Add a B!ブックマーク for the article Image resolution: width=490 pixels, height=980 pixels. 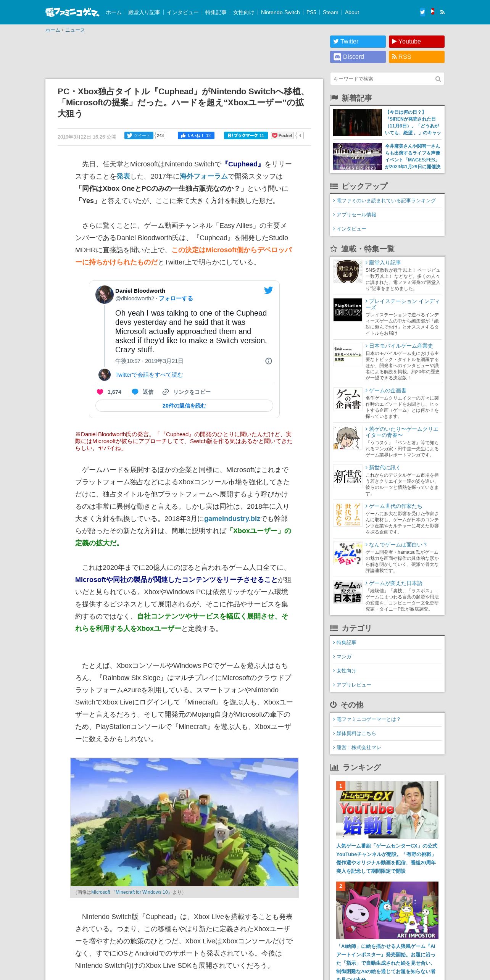coord(246,135)
